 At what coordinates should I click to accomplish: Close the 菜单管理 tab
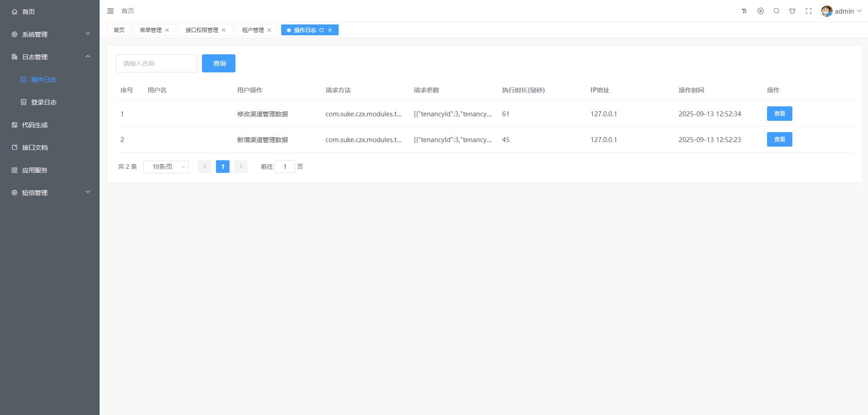pyautogui.click(x=167, y=30)
